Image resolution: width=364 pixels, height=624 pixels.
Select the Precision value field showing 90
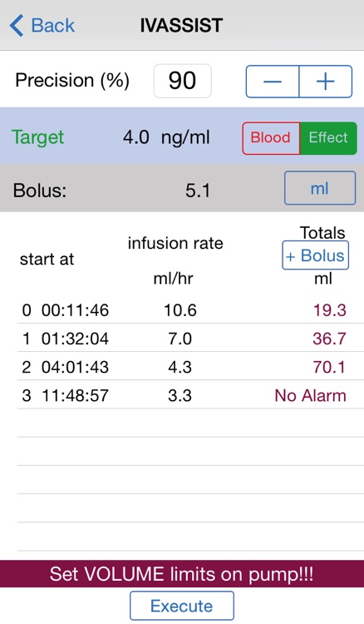[x=182, y=81]
